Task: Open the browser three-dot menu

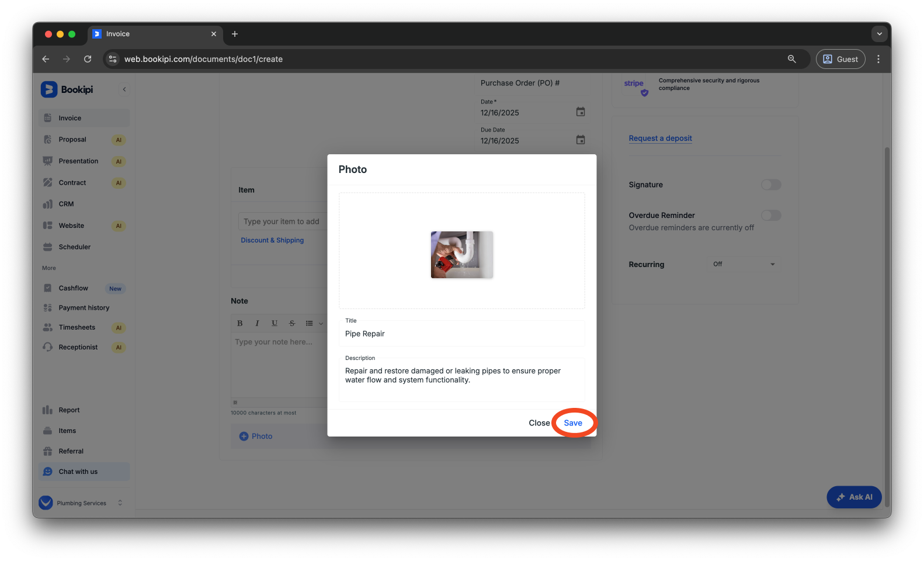Action: (878, 59)
